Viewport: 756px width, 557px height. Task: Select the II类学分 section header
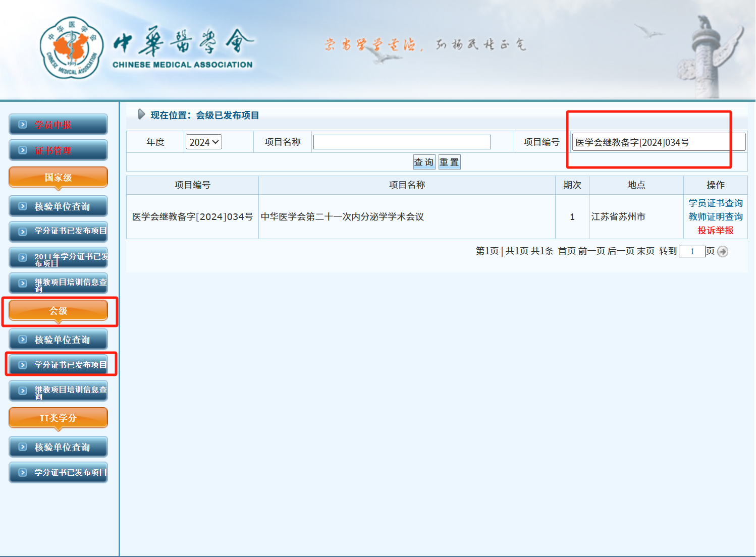click(x=58, y=418)
